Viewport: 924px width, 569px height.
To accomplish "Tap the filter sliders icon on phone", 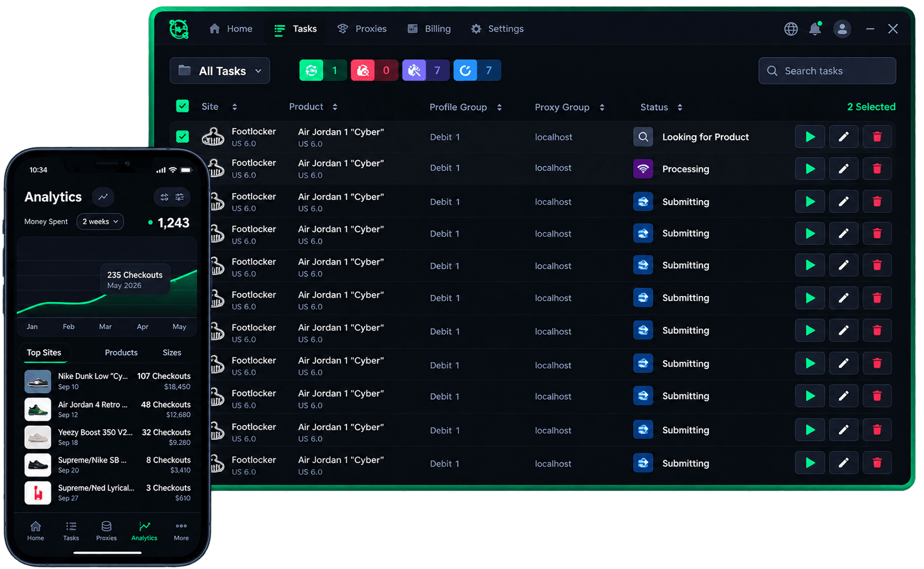I will [x=180, y=197].
